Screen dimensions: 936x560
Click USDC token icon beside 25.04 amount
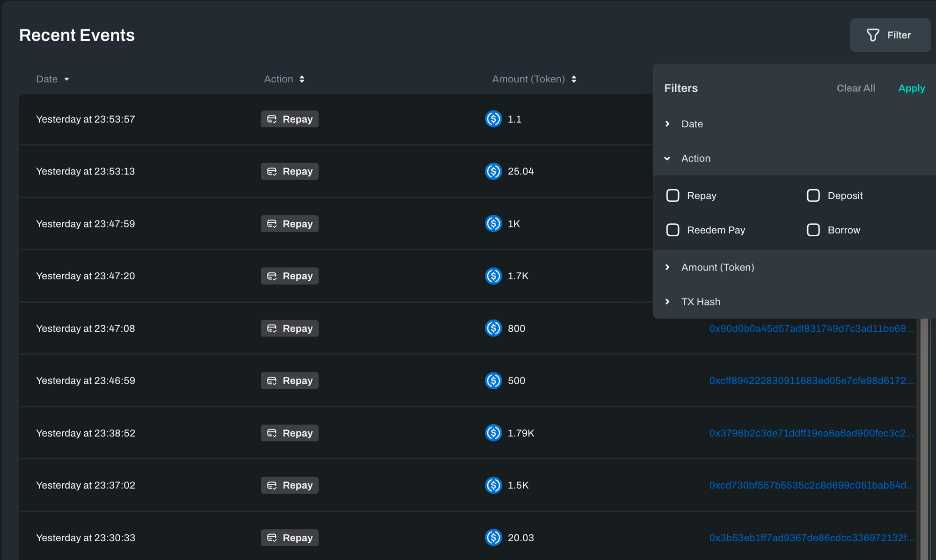[493, 171]
